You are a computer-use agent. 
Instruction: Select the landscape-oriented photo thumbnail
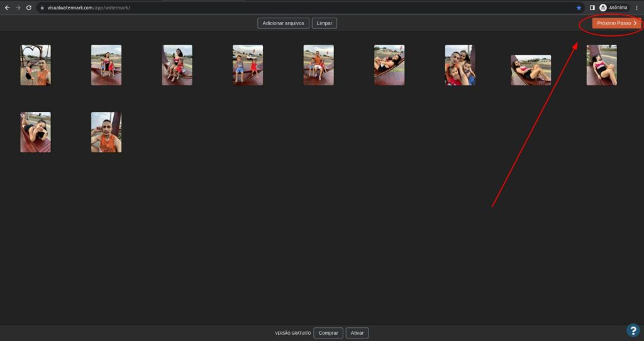531,70
